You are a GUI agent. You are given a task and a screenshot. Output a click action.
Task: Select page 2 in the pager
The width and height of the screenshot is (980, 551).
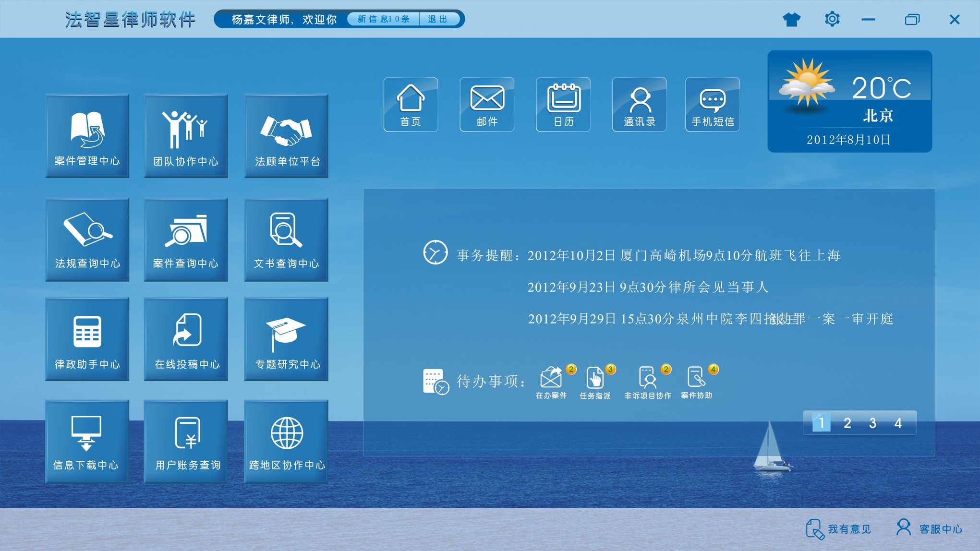(847, 422)
